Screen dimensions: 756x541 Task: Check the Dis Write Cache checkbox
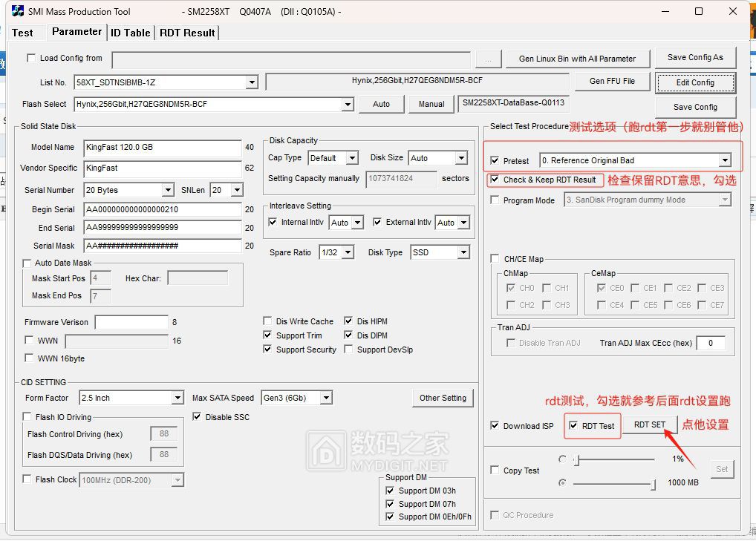(267, 321)
